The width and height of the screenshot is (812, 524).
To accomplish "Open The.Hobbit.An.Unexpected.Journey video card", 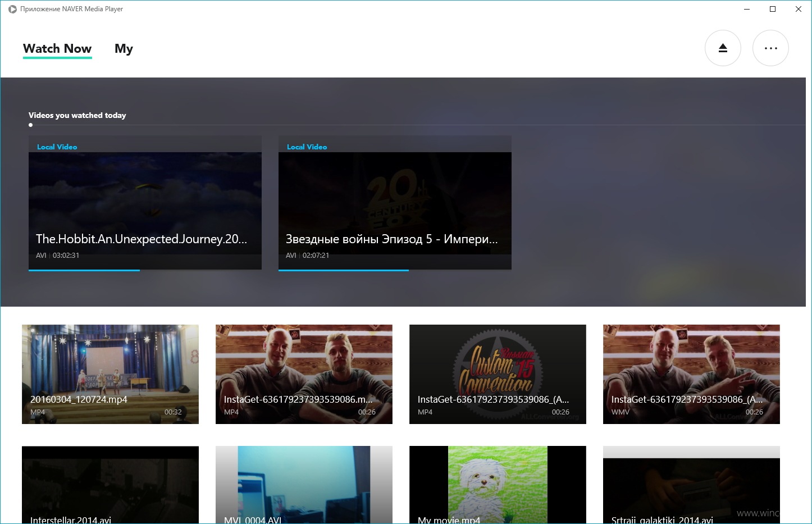I will pyautogui.click(x=145, y=203).
